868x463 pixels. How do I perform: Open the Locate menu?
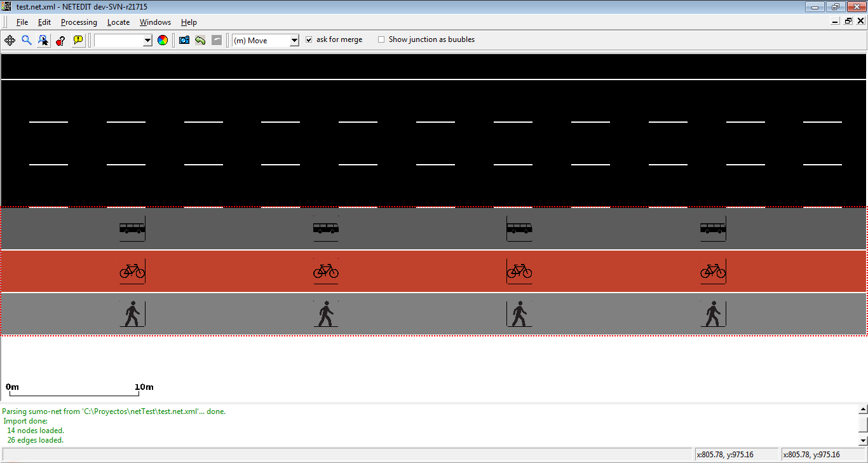tap(118, 22)
